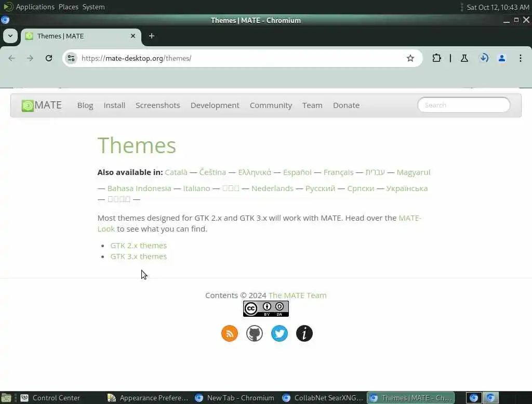This screenshot has width=532, height=404.
Task: Open the Applications menu
Action: (35, 7)
